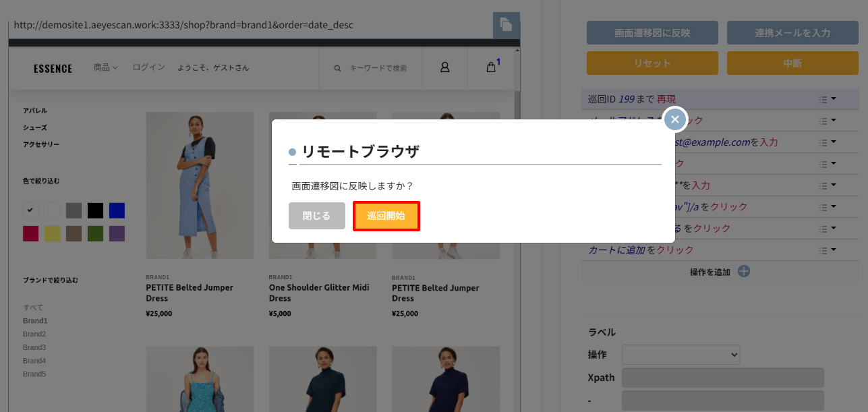This screenshot has width=868, height=412.
Task: Choose the yellow color filter swatch
Action: tap(52, 233)
